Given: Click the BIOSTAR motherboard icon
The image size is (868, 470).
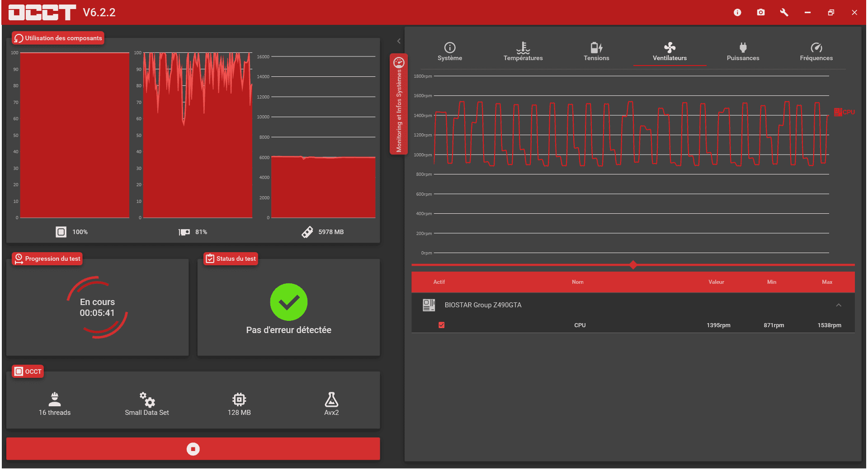Looking at the screenshot, I should coord(429,305).
